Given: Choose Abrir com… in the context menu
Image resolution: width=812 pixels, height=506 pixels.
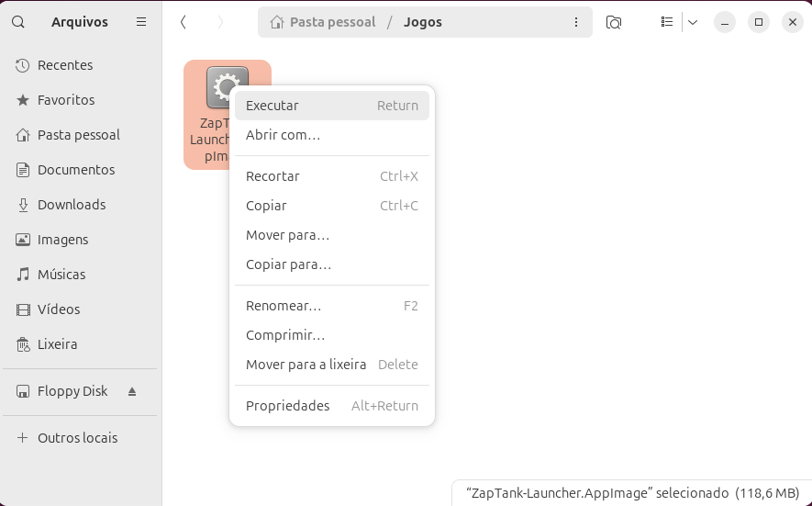Looking at the screenshot, I should (283, 135).
